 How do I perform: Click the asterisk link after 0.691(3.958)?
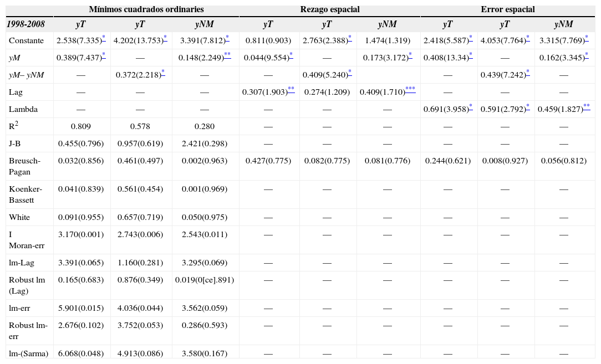[471, 107]
